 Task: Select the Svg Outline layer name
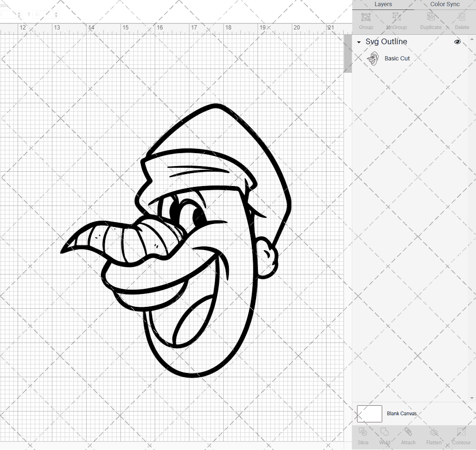pyautogui.click(x=386, y=41)
